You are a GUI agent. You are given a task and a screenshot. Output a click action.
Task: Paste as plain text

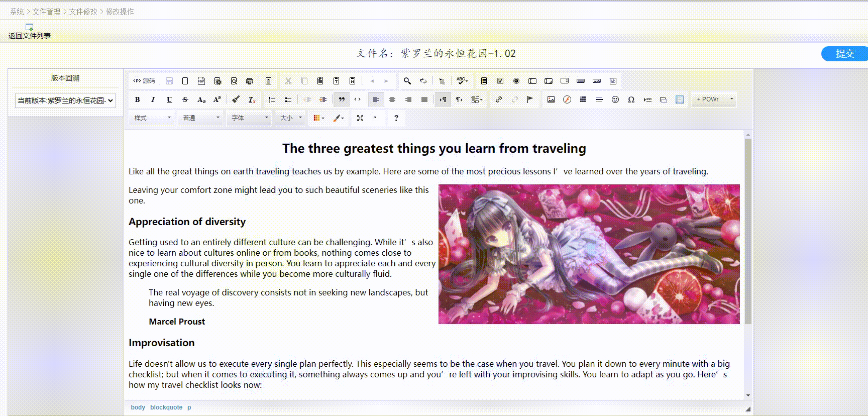[x=337, y=81]
